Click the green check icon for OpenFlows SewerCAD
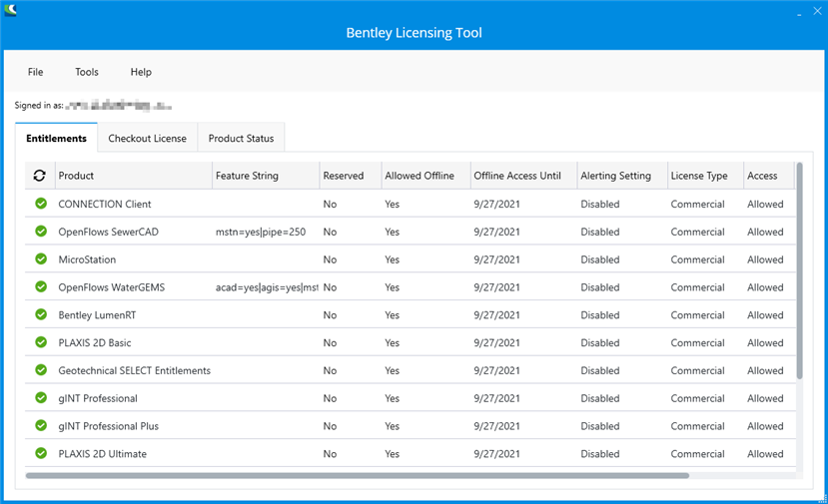Image resolution: width=828 pixels, height=504 pixels. 41,232
